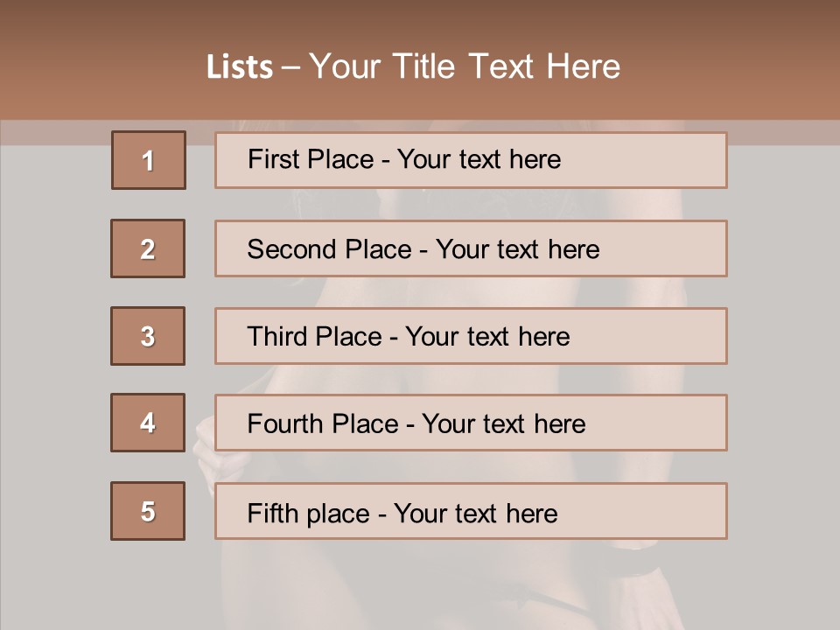Click the word Third in item three

click(x=278, y=337)
